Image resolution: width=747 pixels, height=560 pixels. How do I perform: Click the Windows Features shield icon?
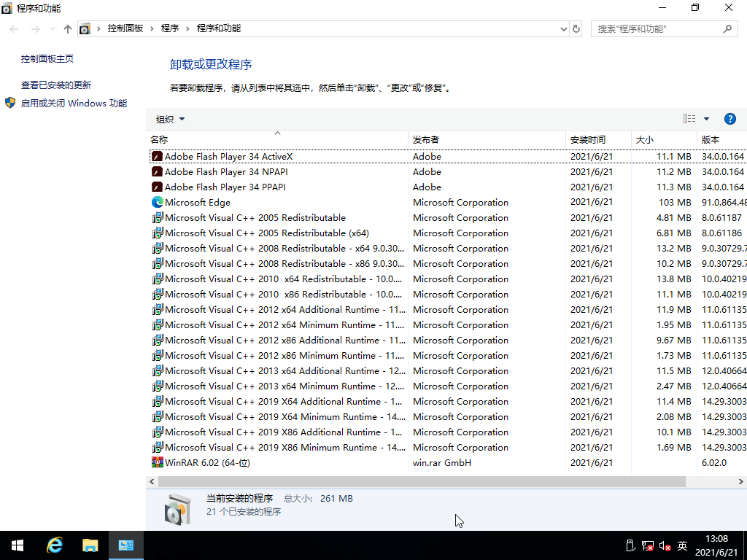9,103
